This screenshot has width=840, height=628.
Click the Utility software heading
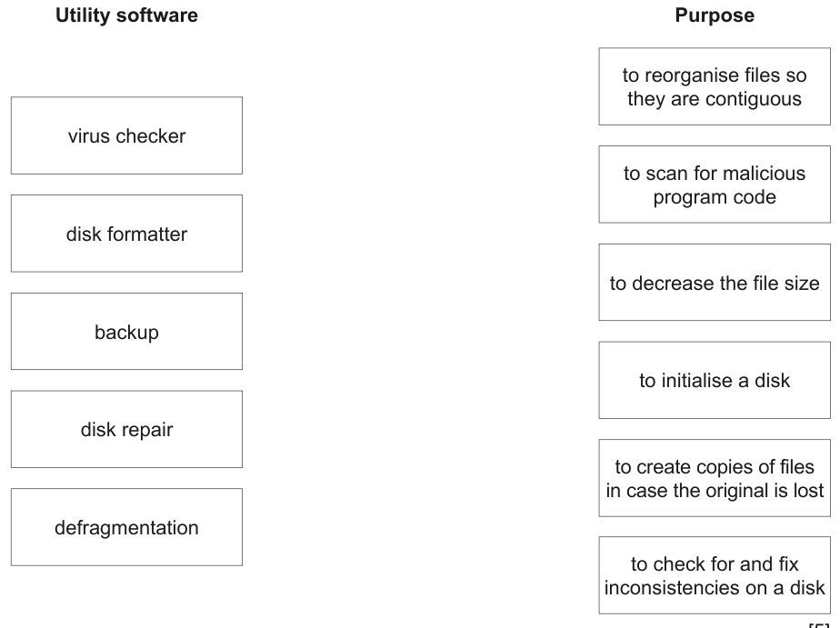127,15
